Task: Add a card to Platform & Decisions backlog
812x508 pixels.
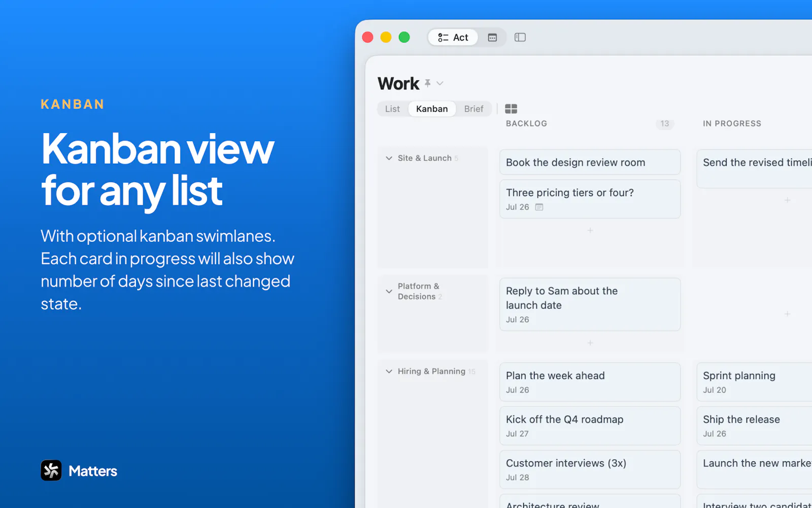Action: pos(590,343)
